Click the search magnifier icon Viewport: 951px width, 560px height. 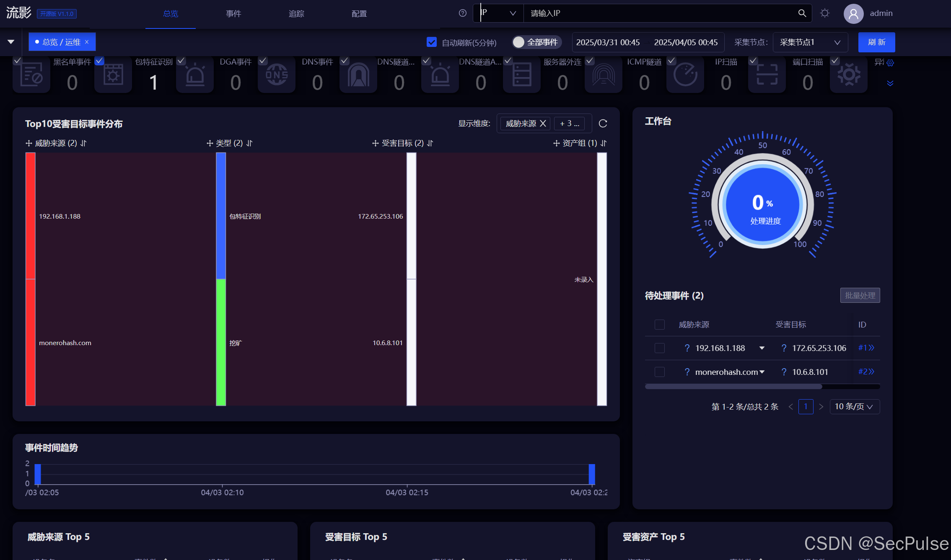tap(802, 13)
